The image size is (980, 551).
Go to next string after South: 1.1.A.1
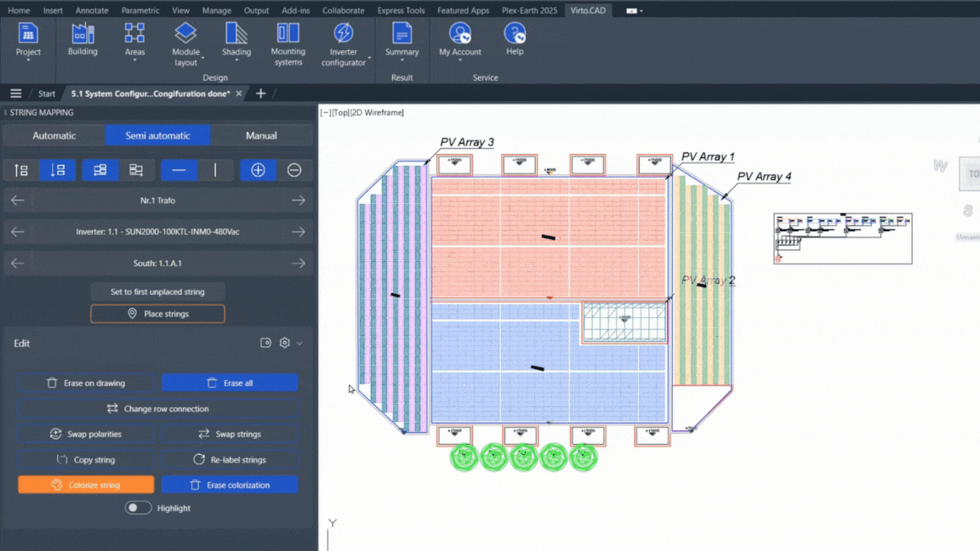(298, 263)
